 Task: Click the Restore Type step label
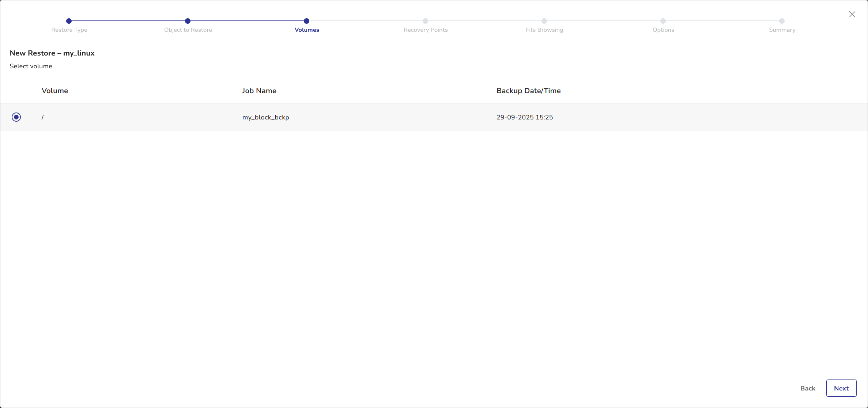pyautogui.click(x=69, y=30)
